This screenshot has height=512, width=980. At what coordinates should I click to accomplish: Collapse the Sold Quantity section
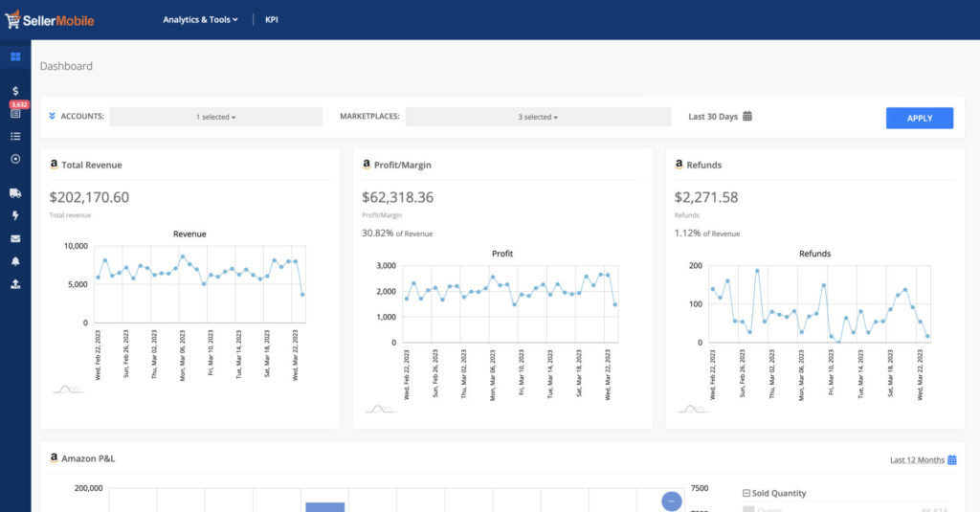(746, 493)
